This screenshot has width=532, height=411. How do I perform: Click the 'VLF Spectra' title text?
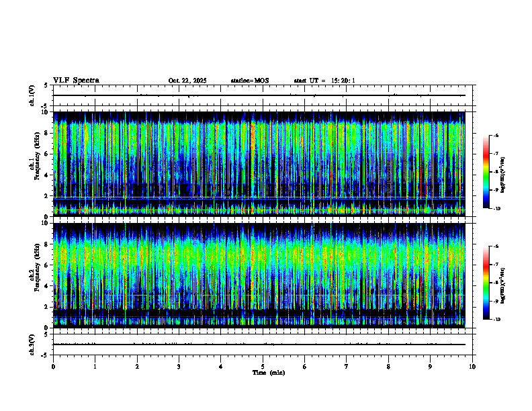click(x=76, y=81)
